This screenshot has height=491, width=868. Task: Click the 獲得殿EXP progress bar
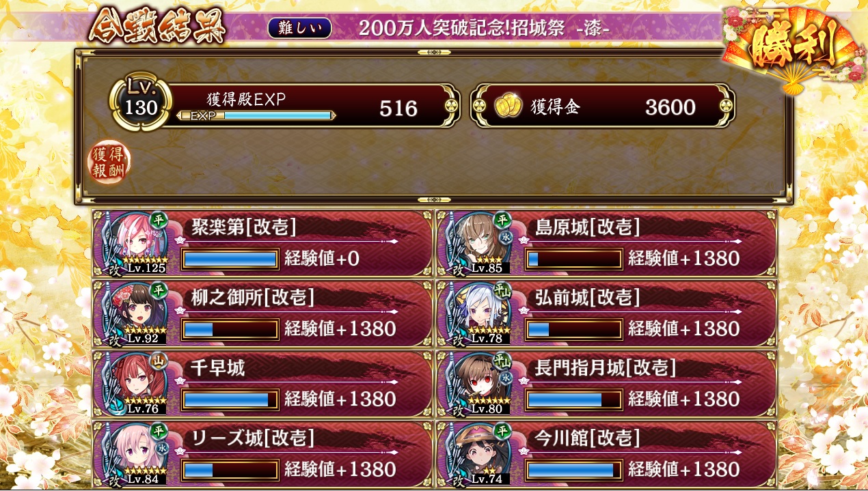[x=256, y=116]
